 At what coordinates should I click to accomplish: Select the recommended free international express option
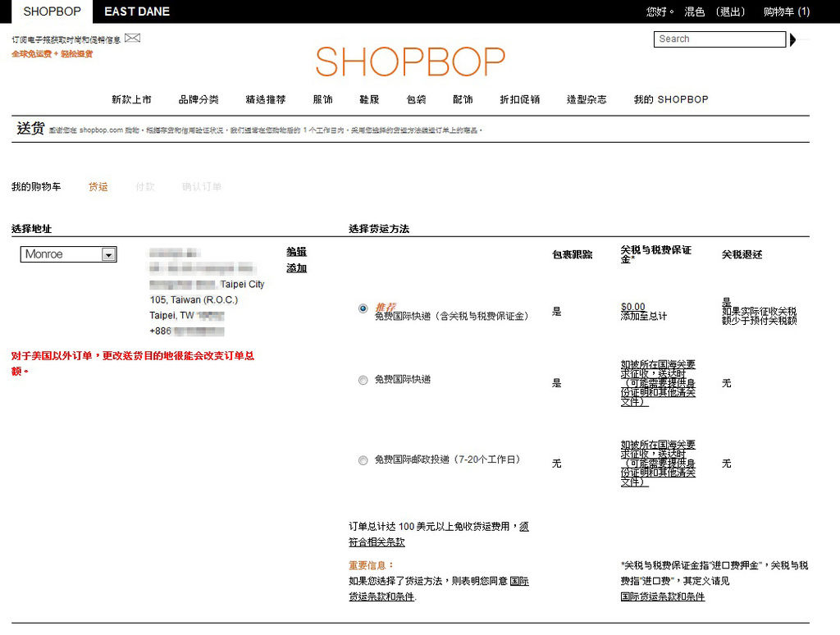(363, 308)
